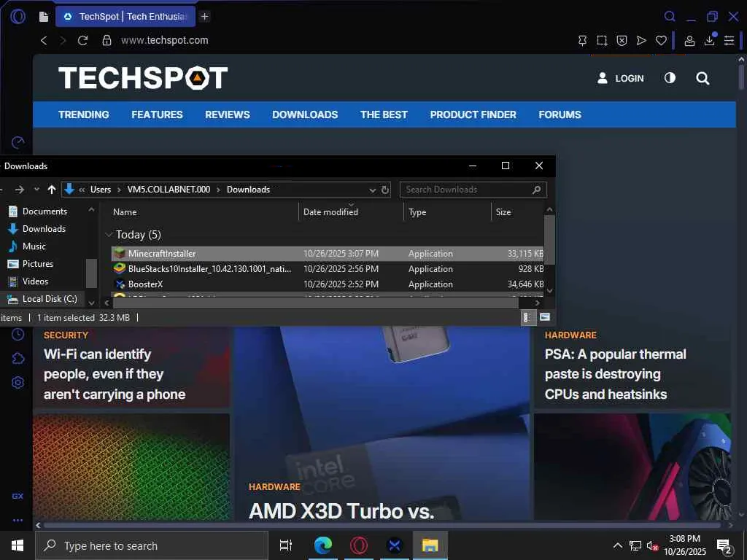Toggle TechSpot dark/light theme
The height and width of the screenshot is (560, 747).
click(x=670, y=78)
